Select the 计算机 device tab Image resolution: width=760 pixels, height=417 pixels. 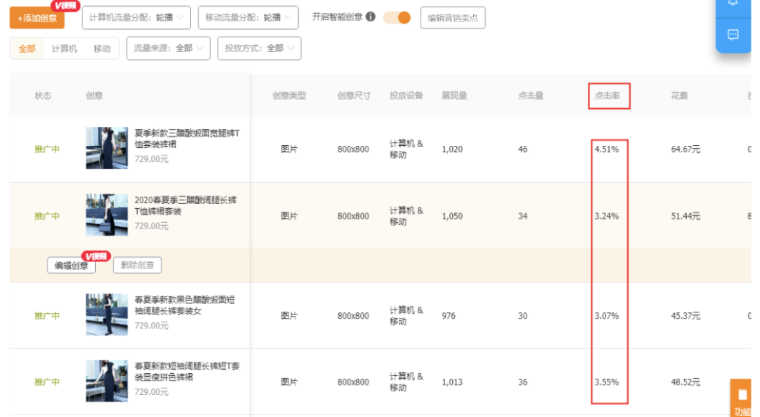coord(64,48)
